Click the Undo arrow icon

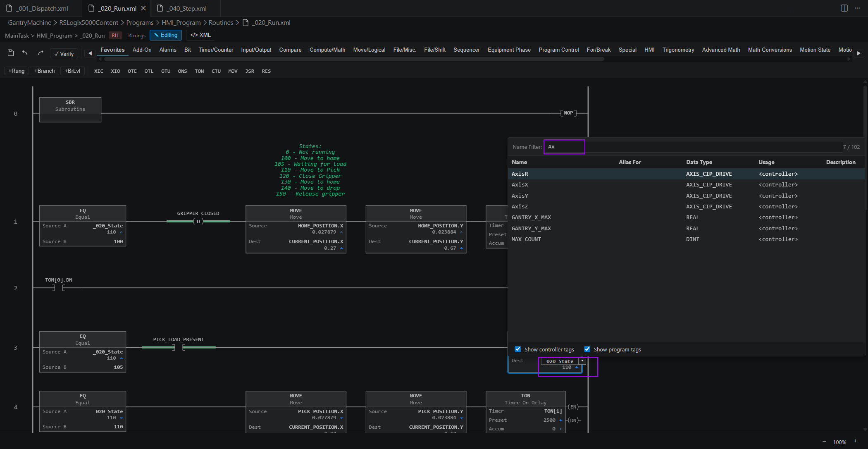25,53
